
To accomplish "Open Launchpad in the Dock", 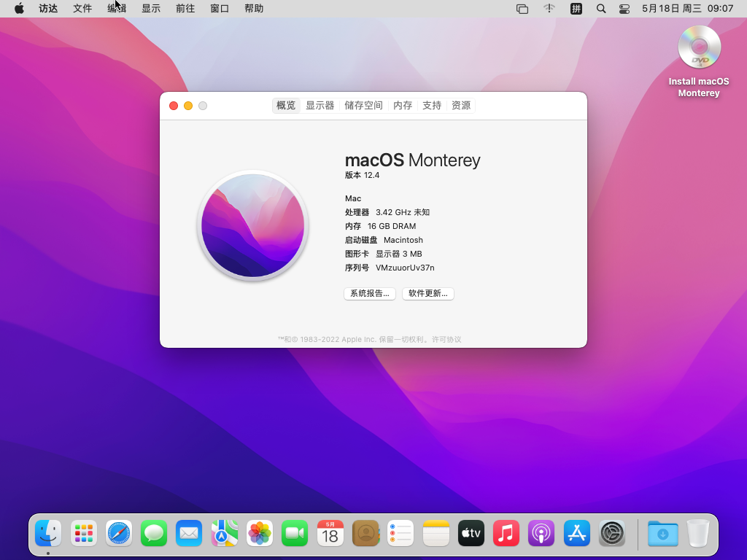I will (x=83, y=533).
